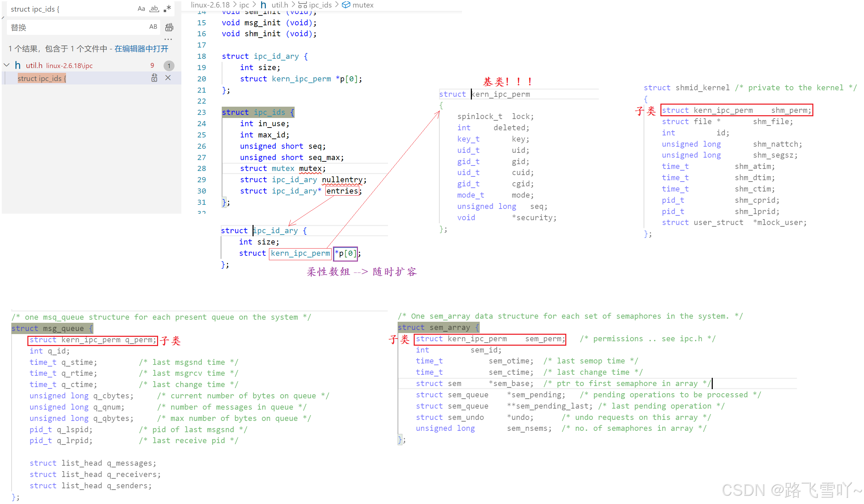Select linux-2.6.18 breadcrumb segment
Image resolution: width=864 pixels, height=504 pixels.
pyautogui.click(x=210, y=5)
